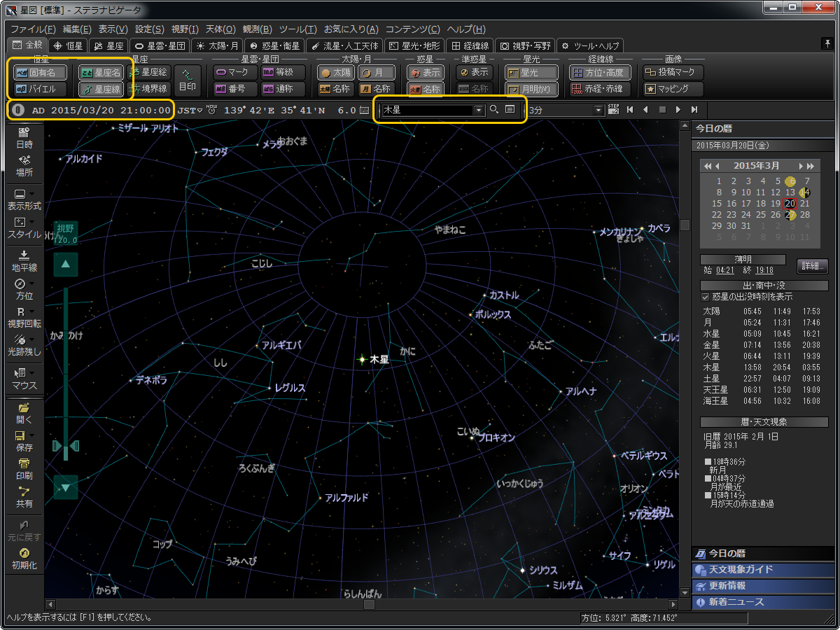The width and height of the screenshot is (840, 630).
Task: Set the time to now with the NOW clock icon
Action: coord(211,110)
